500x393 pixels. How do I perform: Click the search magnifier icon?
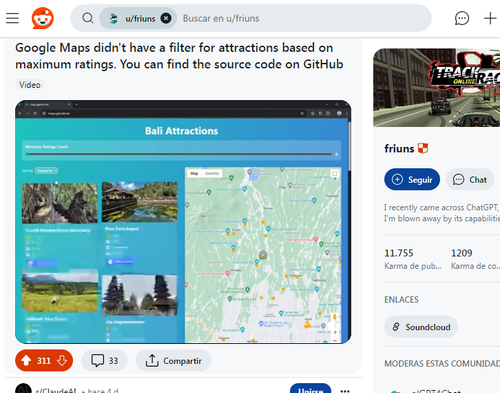88,18
